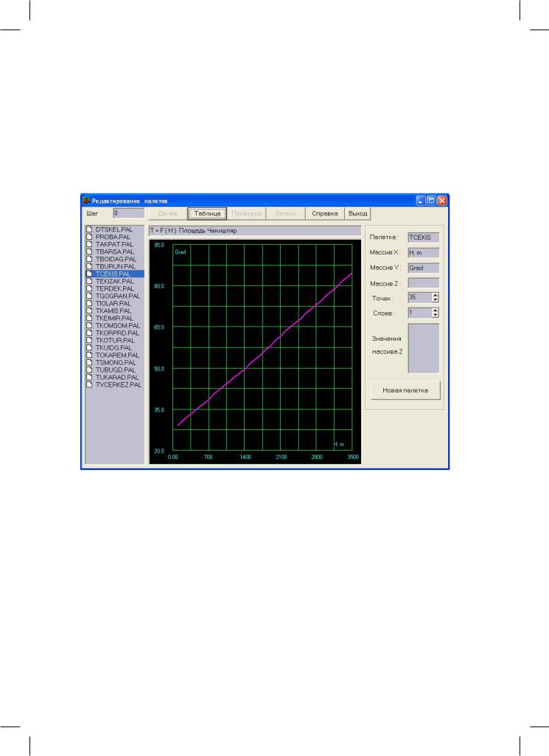Click the Таблица button
Viewport: 549px width, 756px height.
tap(207, 213)
